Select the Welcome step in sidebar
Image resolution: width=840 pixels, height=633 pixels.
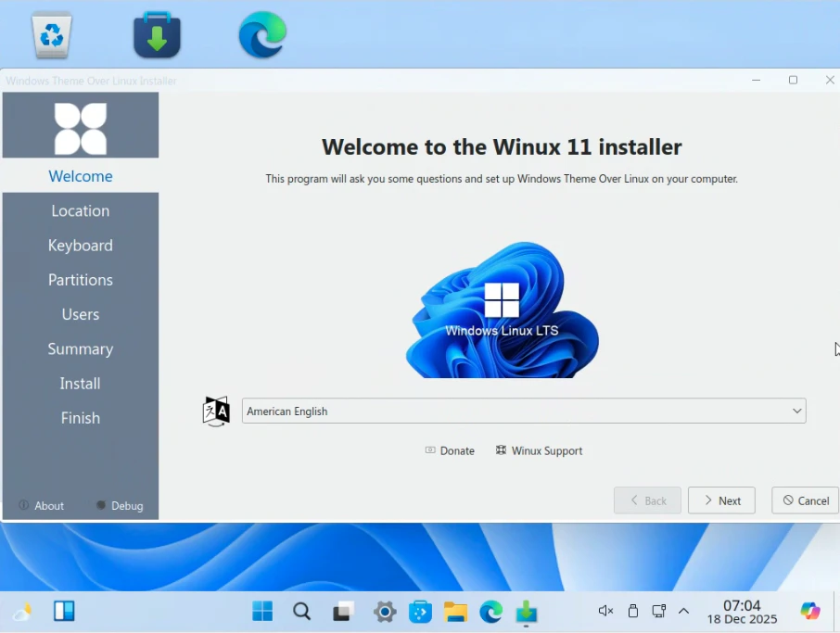81,176
